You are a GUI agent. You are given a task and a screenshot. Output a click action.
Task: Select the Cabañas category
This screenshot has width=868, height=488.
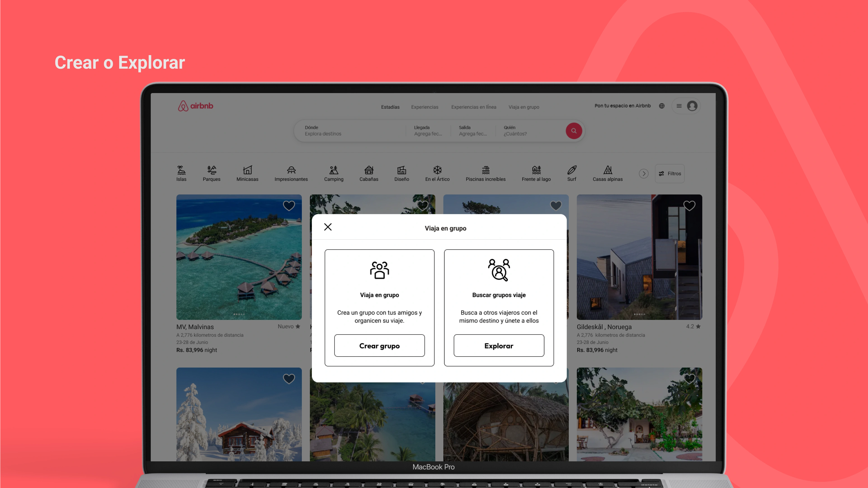369,174
